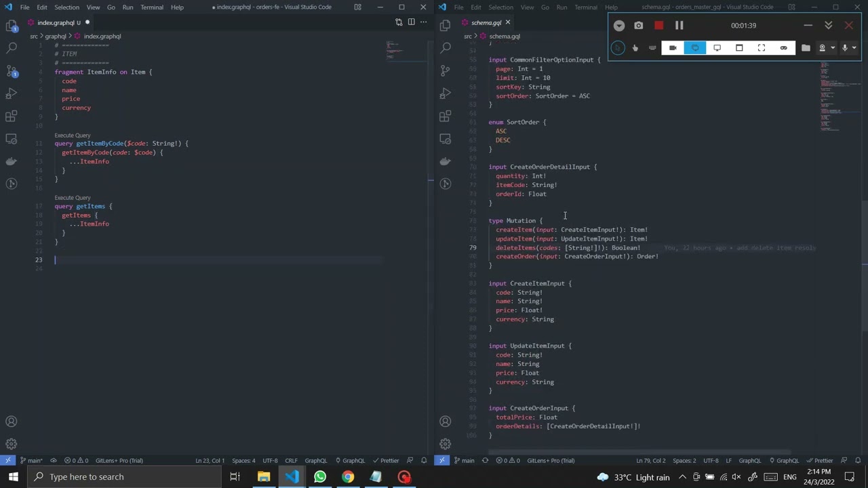This screenshot has height=488, width=868.
Task: Close the schema.gql tab
Action: point(507,22)
